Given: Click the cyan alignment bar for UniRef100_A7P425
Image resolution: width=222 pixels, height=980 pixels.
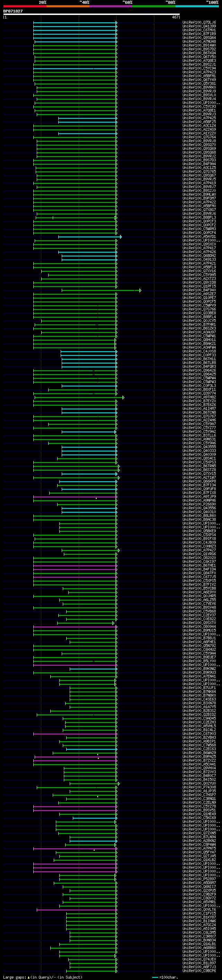Looking at the screenshot, I should 88,118.
